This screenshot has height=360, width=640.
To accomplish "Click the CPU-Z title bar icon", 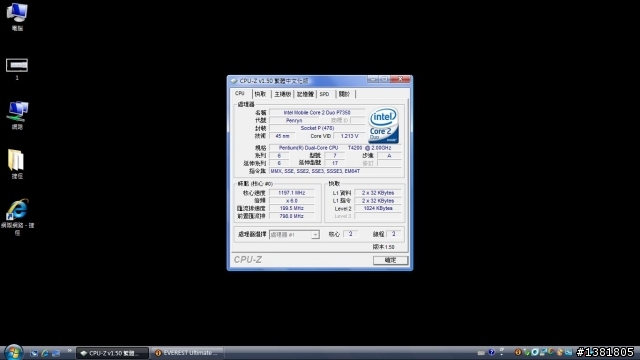I will pyautogui.click(x=234, y=81).
